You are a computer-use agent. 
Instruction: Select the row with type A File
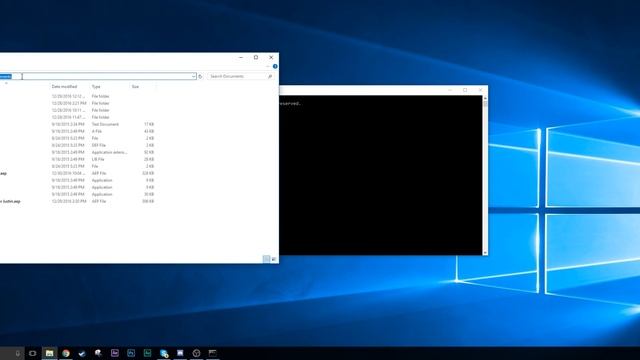(78, 131)
